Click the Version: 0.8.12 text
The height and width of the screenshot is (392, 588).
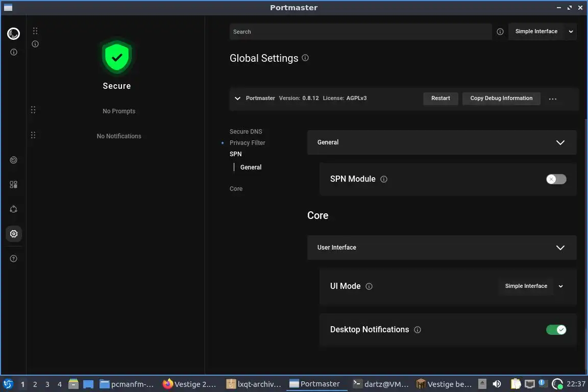click(x=299, y=99)
